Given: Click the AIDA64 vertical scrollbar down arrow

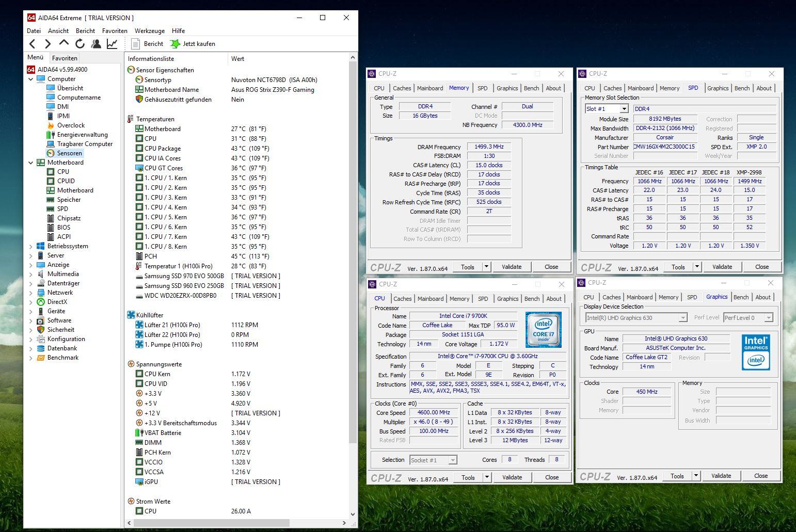Looking at the screenshot, I should tap(353, 514).
